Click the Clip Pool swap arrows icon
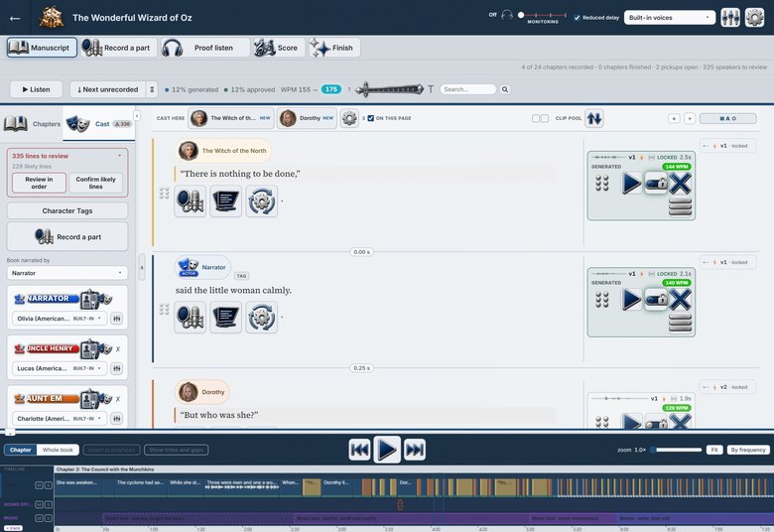This screenshot has width=774, height=532. pyautogui.click(x=594, y=118)
